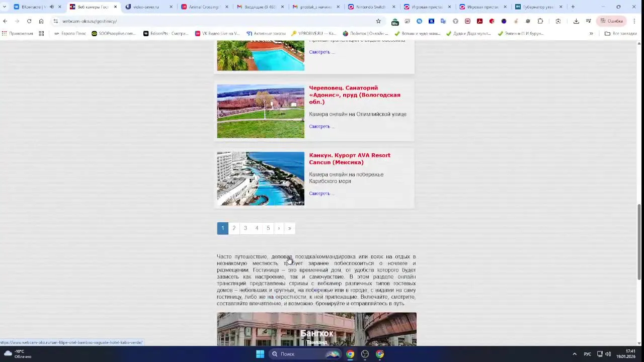Open the apps grid icon in bookmarks bar
The image size is (644, 362).
pos(41,34)
